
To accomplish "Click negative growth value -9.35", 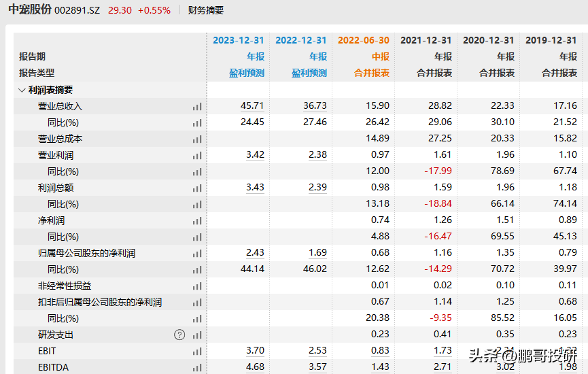I will 440,318.
